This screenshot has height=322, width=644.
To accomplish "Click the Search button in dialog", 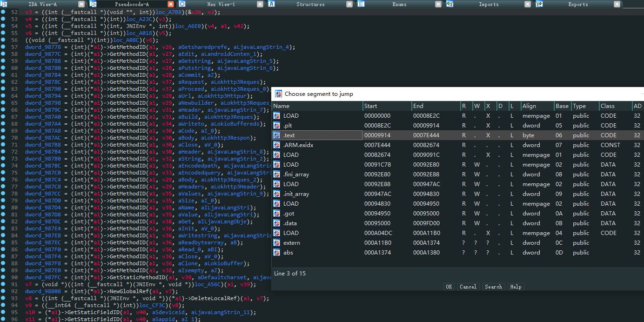I will [493, 287].
